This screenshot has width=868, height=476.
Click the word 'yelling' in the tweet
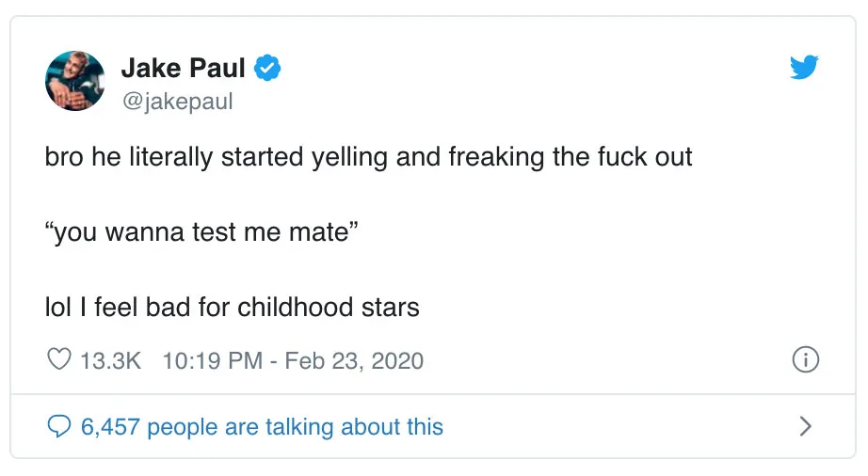point(350,156)
